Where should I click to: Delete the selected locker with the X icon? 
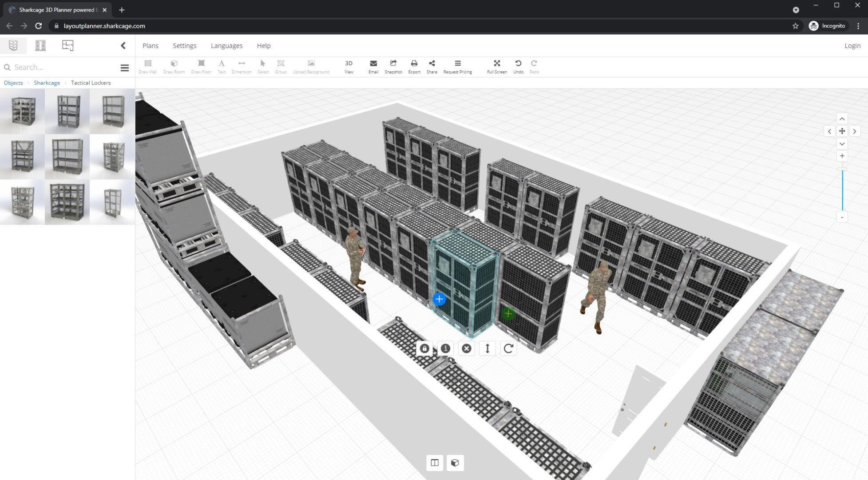[466, 348]
